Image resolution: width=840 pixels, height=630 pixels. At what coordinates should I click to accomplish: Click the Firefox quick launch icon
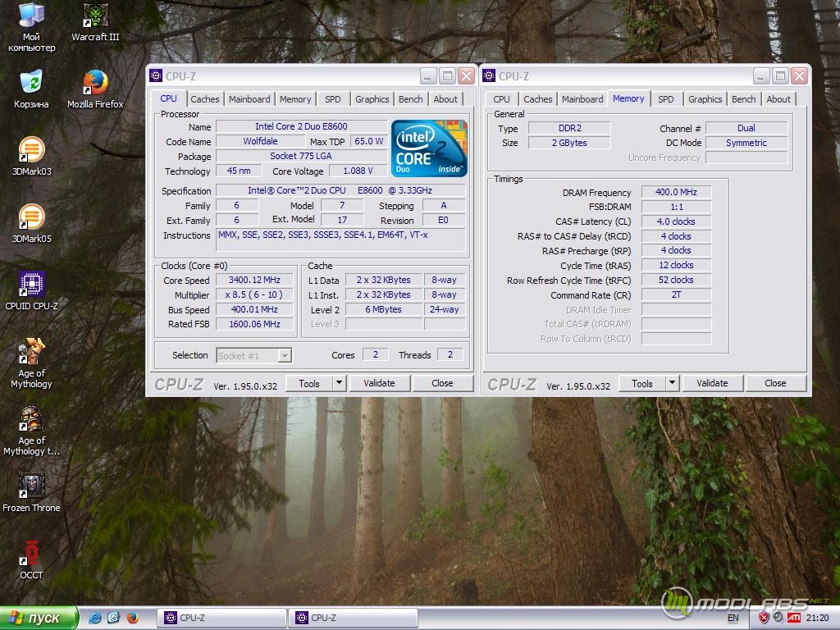(x=132, y=618)
